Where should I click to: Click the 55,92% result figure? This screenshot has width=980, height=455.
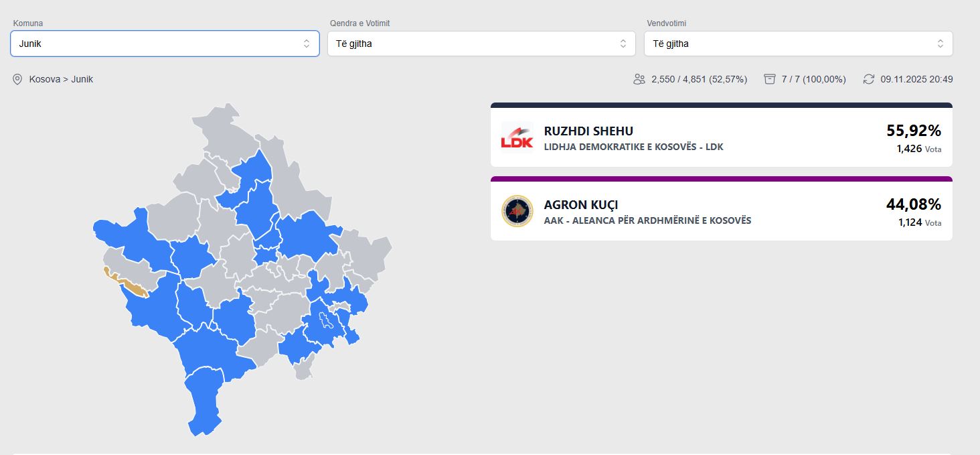point(914,130)
